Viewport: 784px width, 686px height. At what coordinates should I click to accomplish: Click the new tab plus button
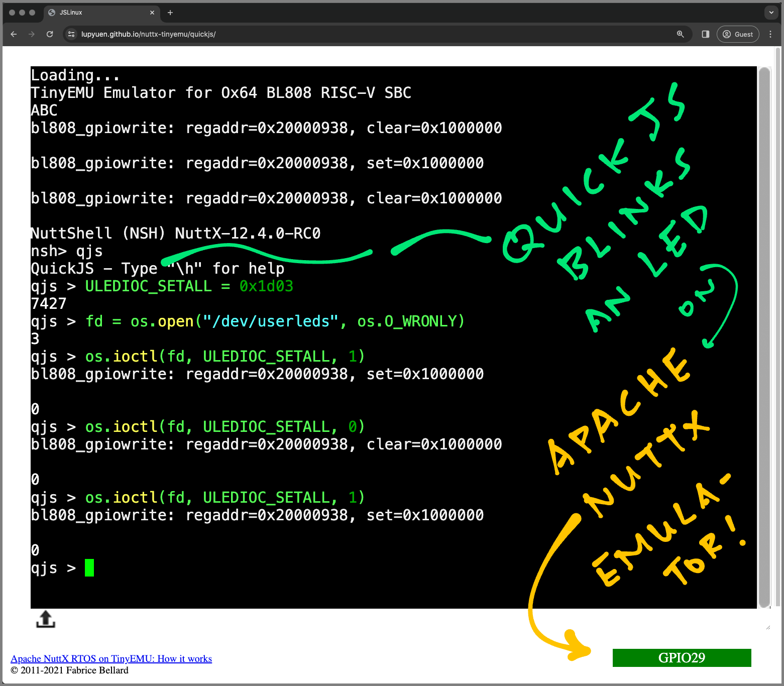170,13
